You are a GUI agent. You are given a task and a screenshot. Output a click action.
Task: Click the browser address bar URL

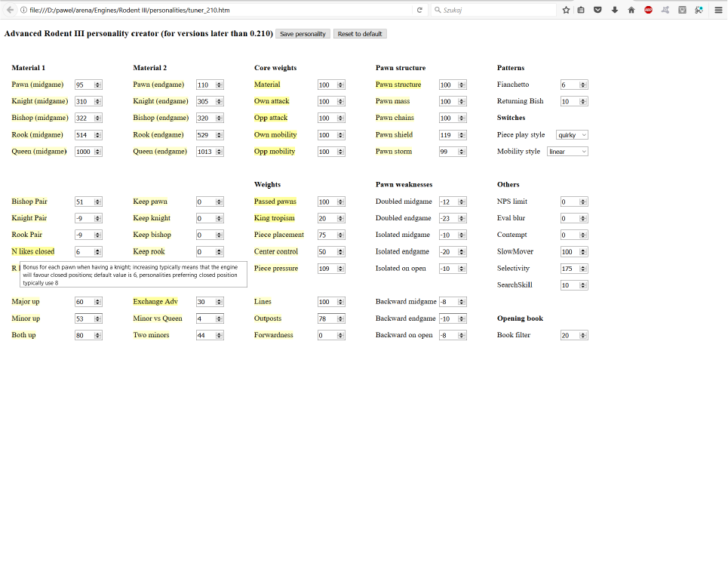tap(130, 10)
